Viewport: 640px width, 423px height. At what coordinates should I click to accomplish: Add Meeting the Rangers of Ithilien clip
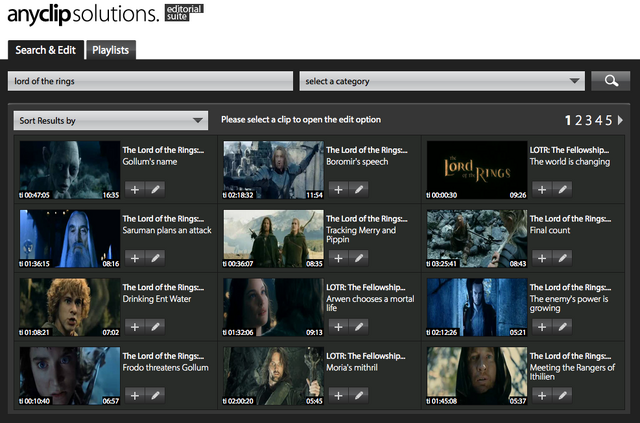542,395
